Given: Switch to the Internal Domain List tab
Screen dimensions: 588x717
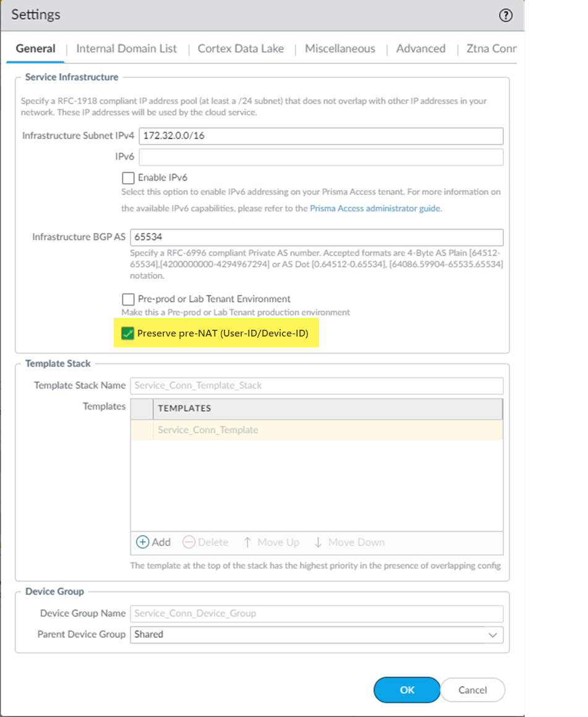Looking at the screenshot, I should pos(126,48).
